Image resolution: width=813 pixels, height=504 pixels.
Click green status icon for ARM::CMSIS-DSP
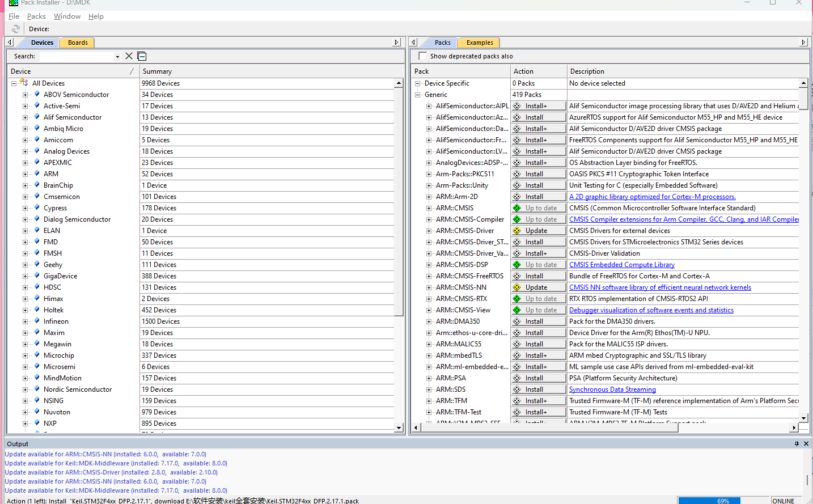coord(517,265)
